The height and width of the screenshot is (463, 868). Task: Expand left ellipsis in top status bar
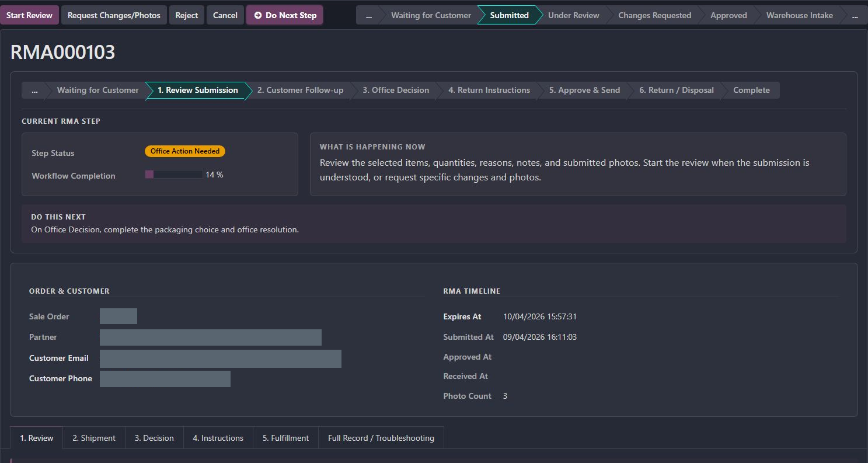point(368,15)
